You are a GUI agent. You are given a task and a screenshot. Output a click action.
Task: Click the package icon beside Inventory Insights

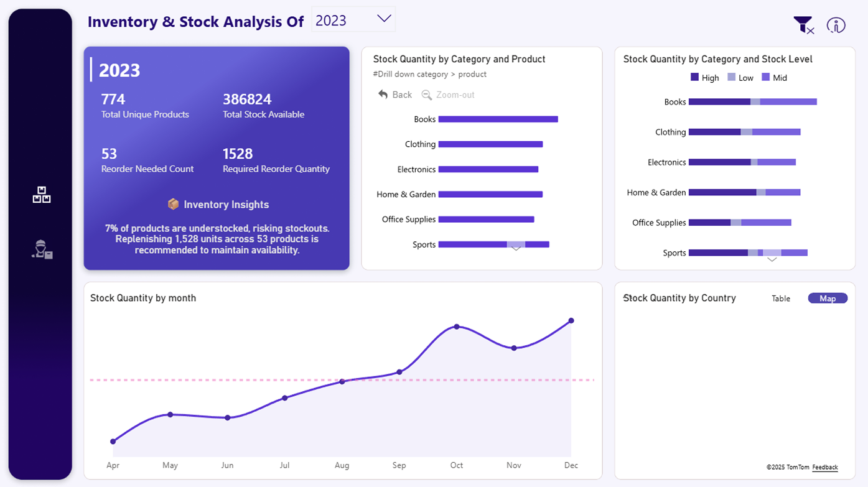click(x=174, y=205)
